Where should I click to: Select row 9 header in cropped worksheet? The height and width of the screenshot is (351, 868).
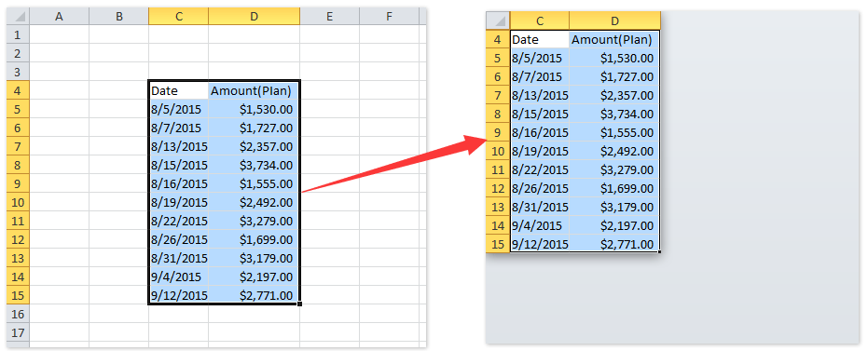coord(498,132)
